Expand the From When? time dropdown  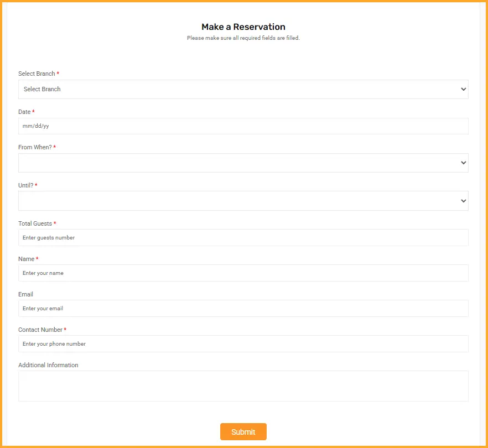pyautogui.click(x=243, y=163)
